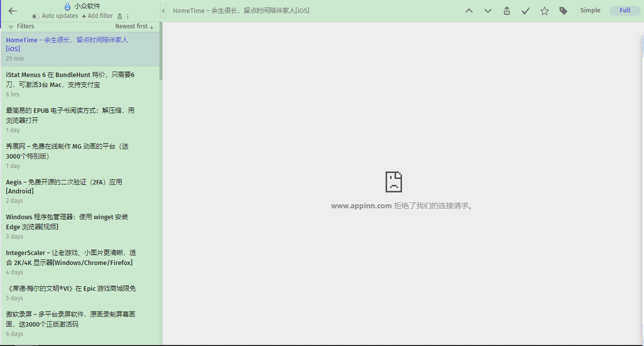The image size is (644, 346).
Task: Select the Aegis 2FA Android article
Action: point(64,186)
